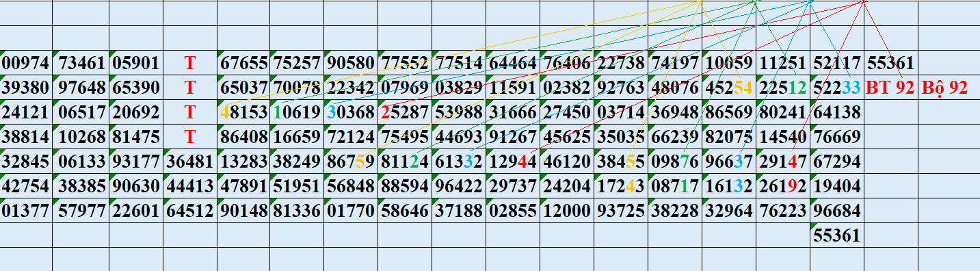
Task: Click the red T beside 05901
Action: [189, 64]
